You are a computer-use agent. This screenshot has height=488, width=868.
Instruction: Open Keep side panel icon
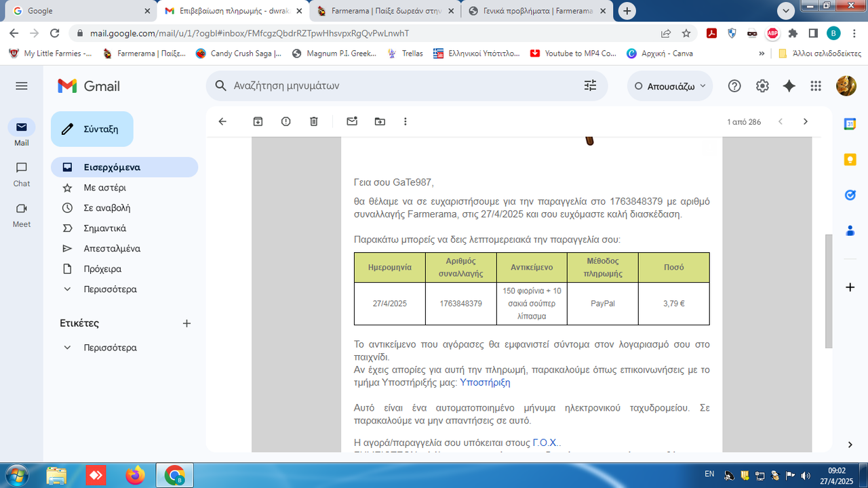pos(850,159)
